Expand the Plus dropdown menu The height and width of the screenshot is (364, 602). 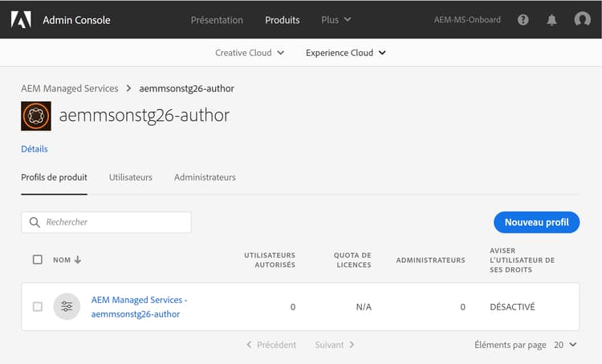point(336,20)
